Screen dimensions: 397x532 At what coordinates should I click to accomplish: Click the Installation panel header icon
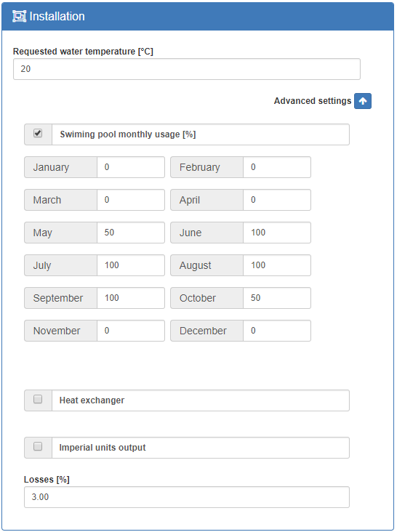[20, 16]
